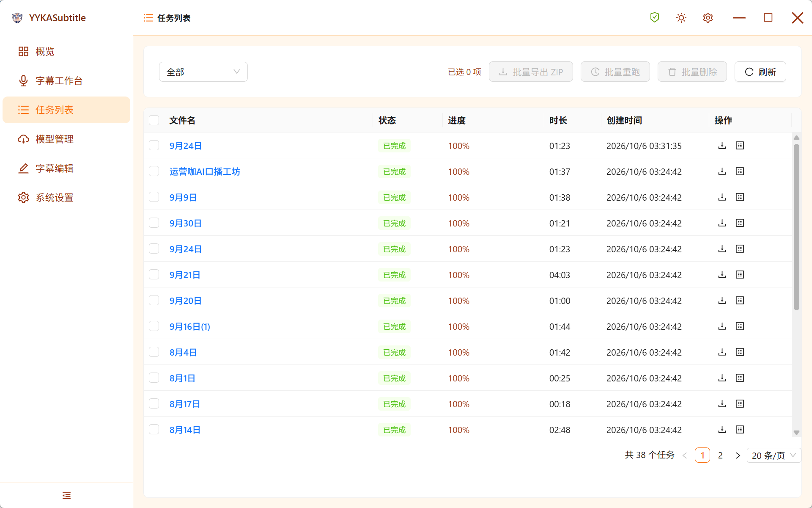This screenshot has height=508, width=812.
Task: Select the 9月9日 row checkbox
Action: click(154, 197)
